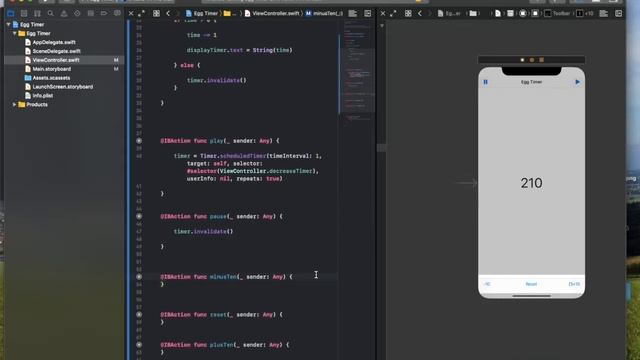Select ViewController.swift in the jump bar
Image resolution: width=640 pixels, height=360 pixels.
point(272,13)
